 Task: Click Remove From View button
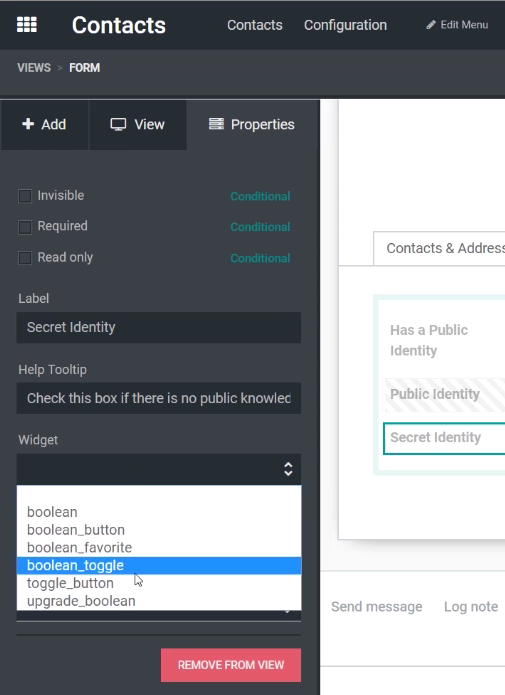click(231, 665)
